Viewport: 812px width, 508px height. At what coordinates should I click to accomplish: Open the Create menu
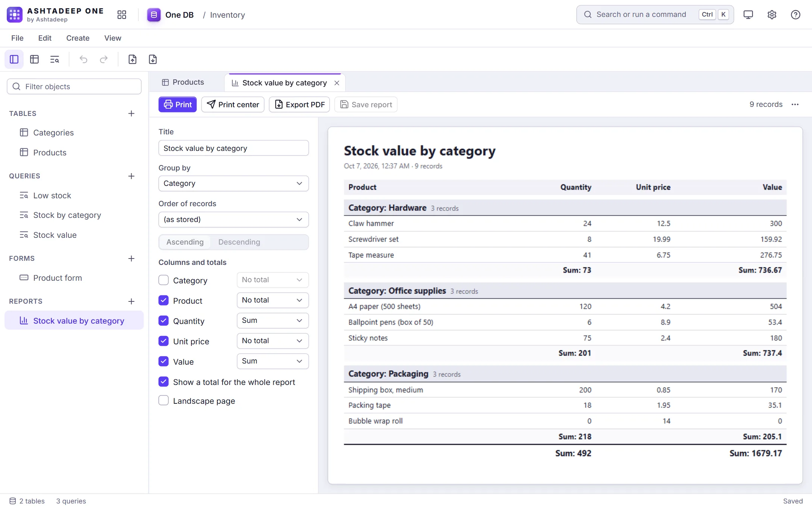[x=78, y=38]
